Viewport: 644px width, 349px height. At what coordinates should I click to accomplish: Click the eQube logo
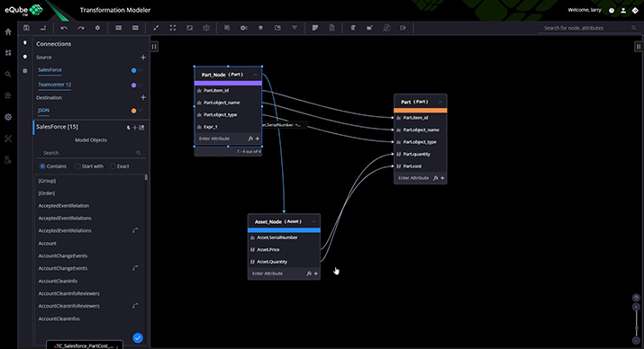click(23, 10)
